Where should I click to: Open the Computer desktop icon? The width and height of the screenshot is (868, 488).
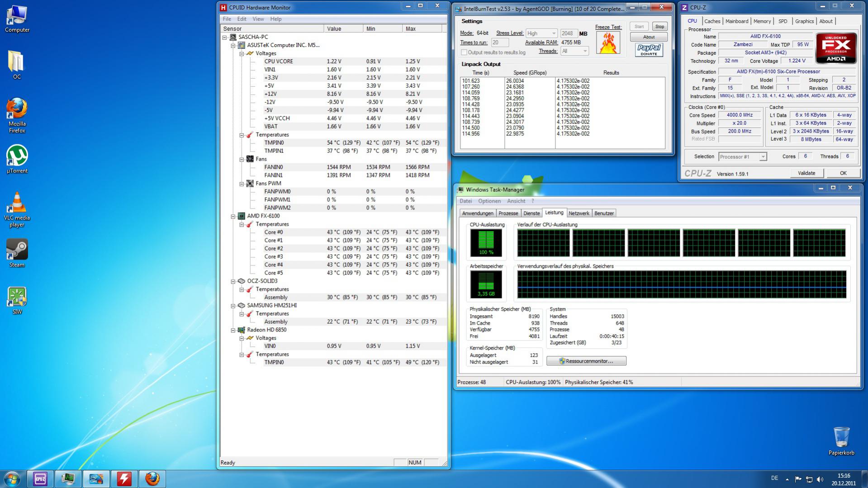[17, 19]
